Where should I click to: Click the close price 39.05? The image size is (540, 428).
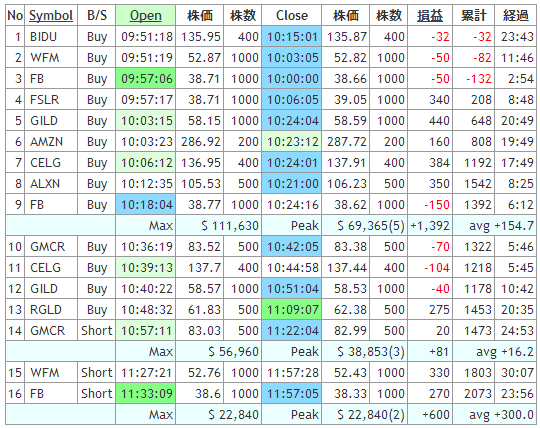[350, 100]
